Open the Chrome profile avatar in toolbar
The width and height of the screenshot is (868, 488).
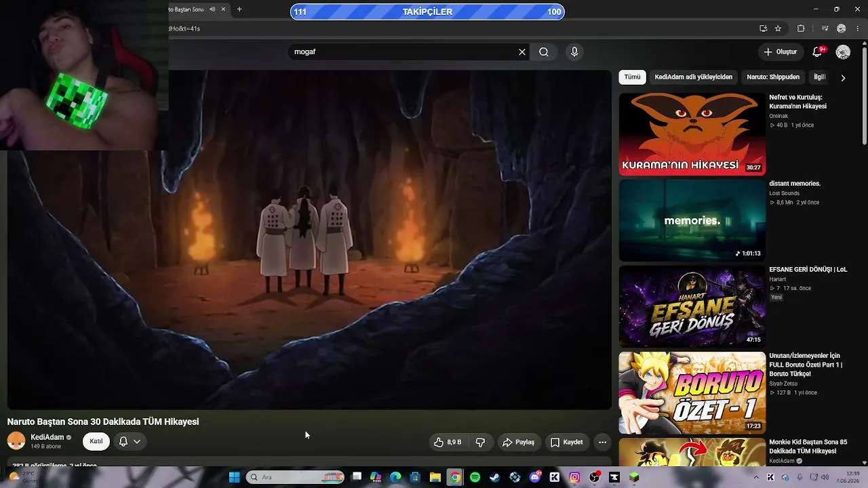pos(842,28)
